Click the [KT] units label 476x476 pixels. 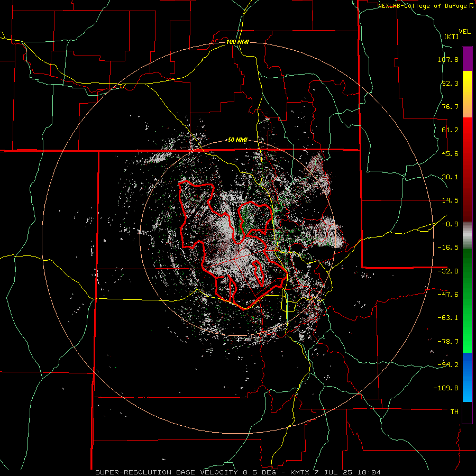[452, 36]
